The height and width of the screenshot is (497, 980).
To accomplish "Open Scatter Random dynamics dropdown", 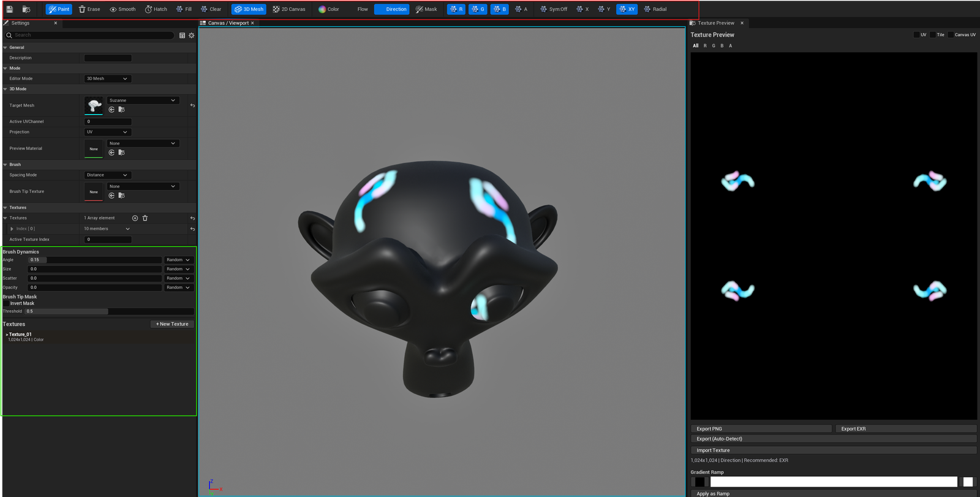I will coord(179,278).
